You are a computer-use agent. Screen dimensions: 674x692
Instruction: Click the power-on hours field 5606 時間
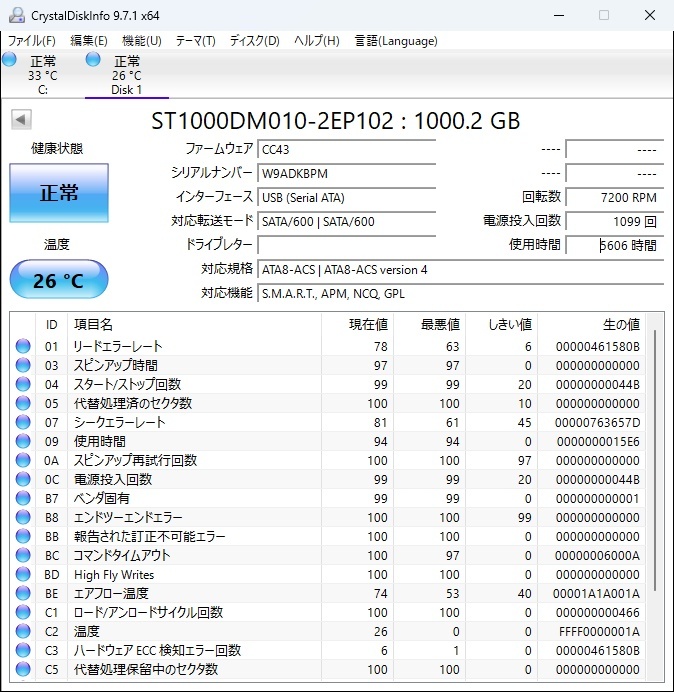(x=614, y=245)
